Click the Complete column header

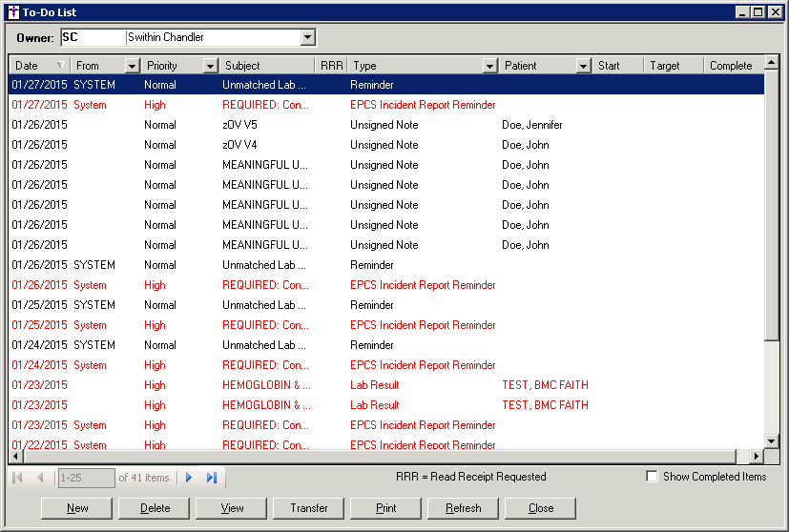[x=731, y=66]
